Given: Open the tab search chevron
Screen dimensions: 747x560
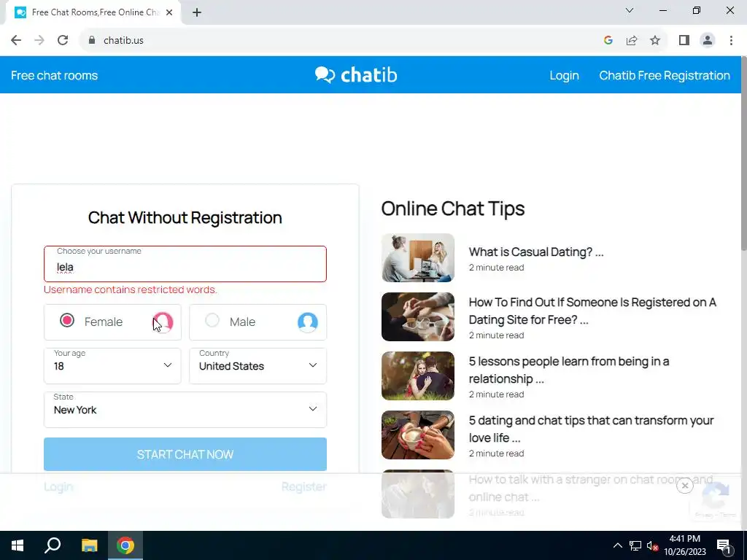Looking at the screenshot, I should [630, 10].
